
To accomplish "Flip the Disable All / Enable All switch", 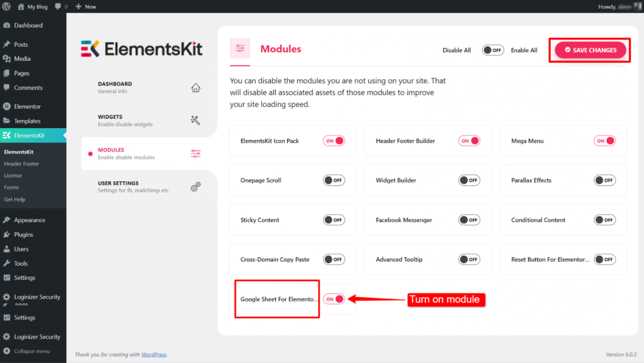I will (493, 50).
